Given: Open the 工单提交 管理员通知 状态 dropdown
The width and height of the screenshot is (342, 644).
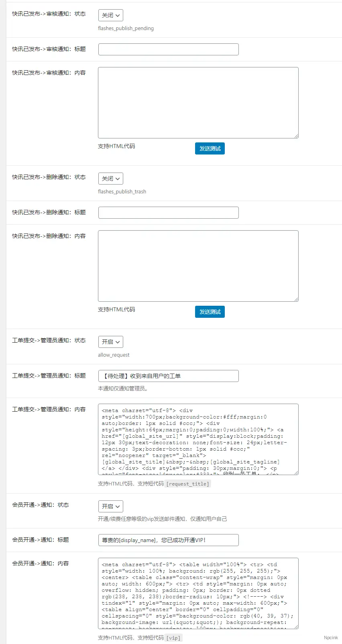Looking at the screenshot, I should 110,342.
